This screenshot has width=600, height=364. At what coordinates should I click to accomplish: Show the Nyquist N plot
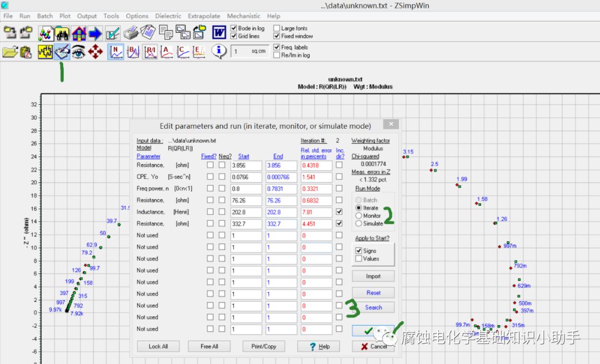click(116, 52)
